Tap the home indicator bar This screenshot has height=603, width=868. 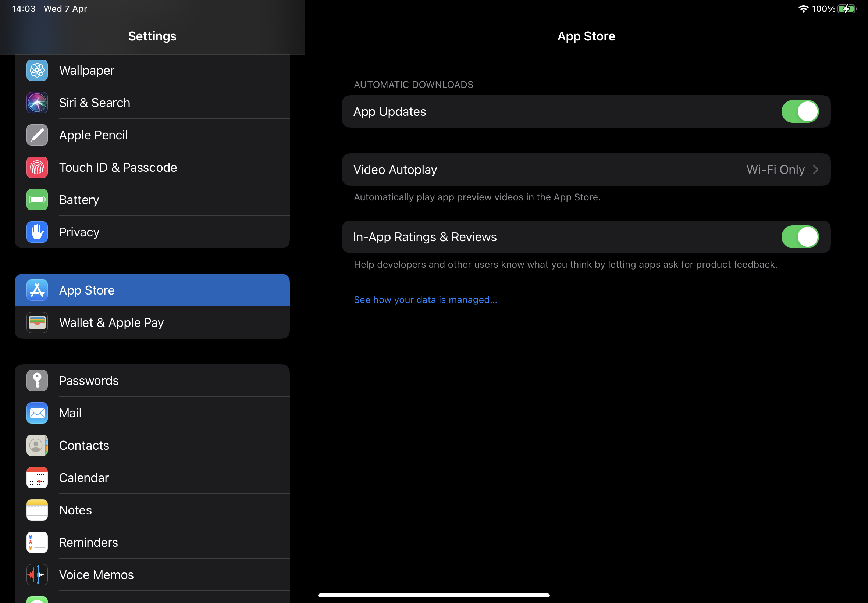[x=434, y=595]
